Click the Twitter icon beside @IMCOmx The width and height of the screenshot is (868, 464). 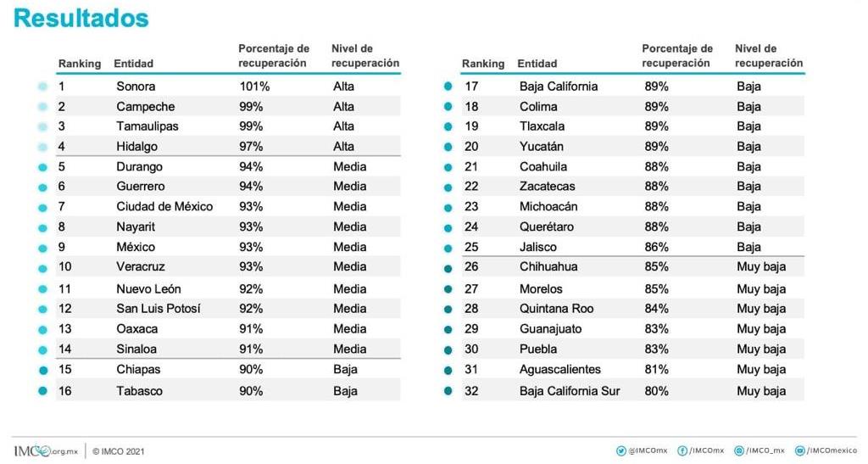[x=620, y=451]
